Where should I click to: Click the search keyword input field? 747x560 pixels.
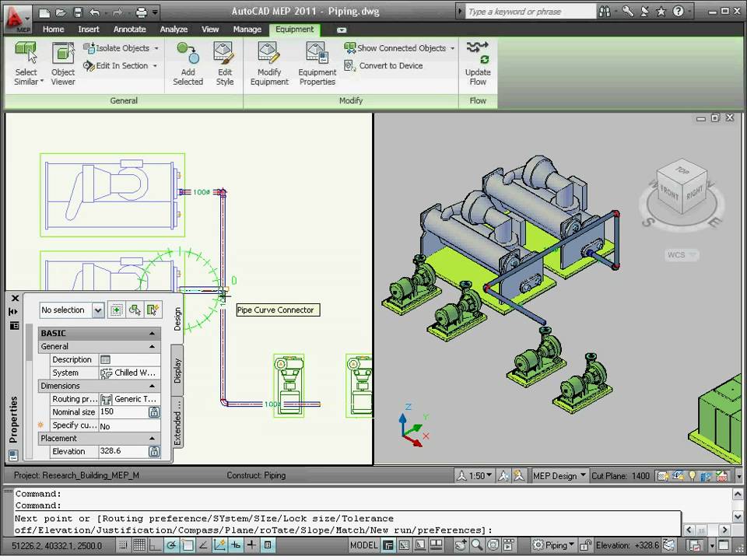click(x=530, y=12)
